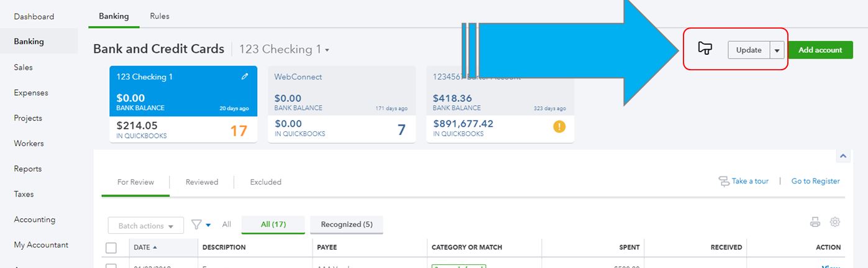Open Update button dropdown arrow
The height and width of the screenshot is (268, 868).
tap(777, 50)
